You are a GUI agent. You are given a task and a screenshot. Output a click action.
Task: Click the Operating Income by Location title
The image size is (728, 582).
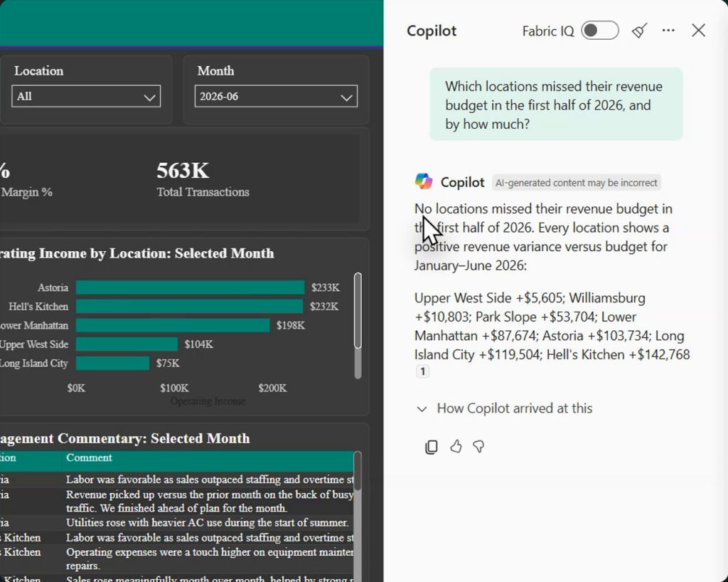pos(137,253)
